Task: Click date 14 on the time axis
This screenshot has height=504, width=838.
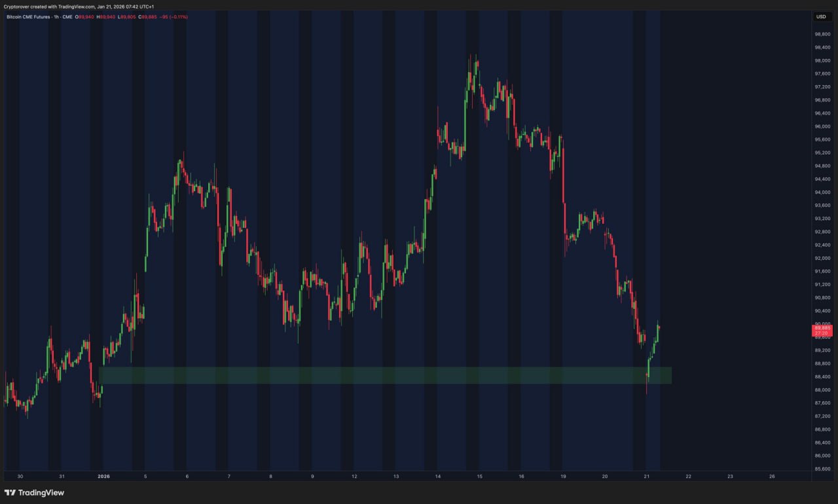Action: click(x=438, y=477)
